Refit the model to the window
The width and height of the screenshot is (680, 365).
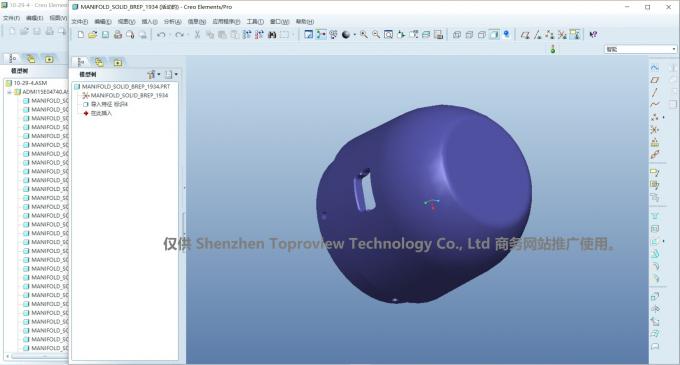[x=389, y=35]
